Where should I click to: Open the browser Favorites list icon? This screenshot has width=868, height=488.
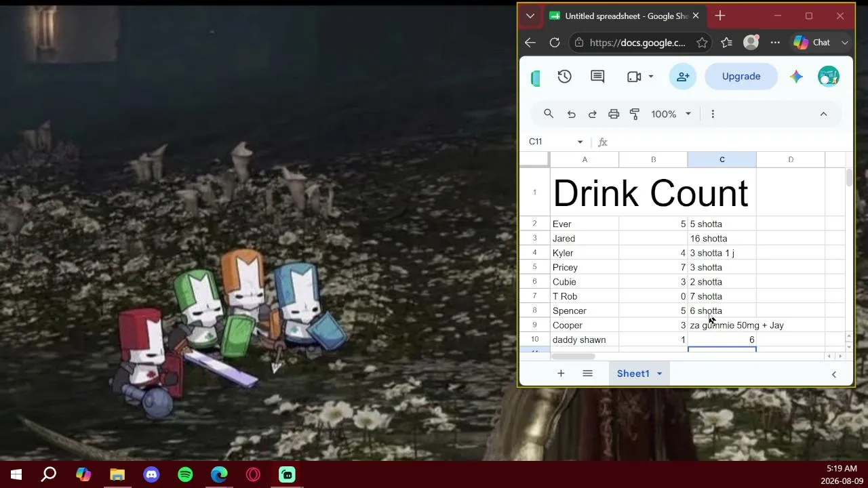[727, 43]
